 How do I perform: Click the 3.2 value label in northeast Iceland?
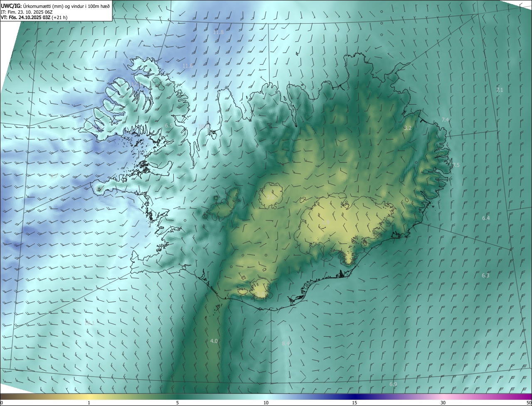(408, 128)
